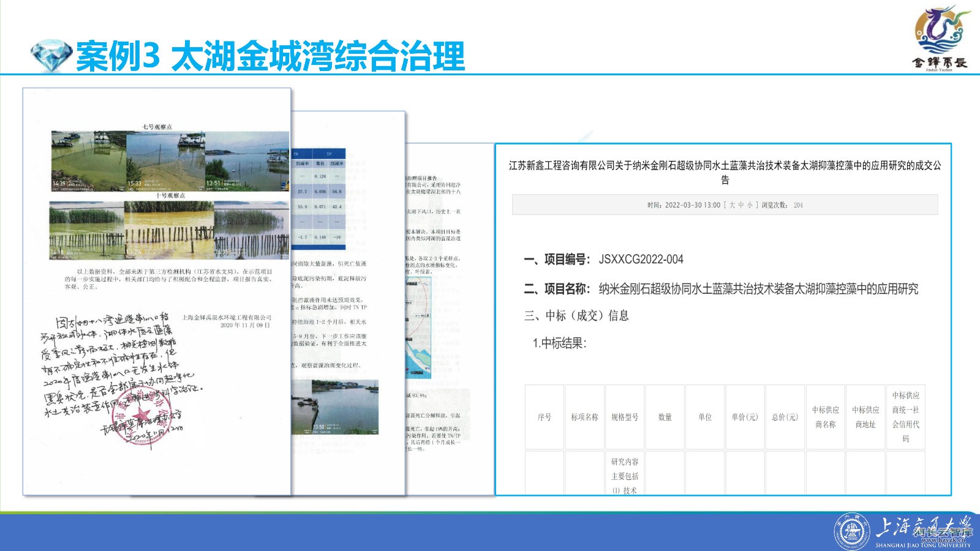Click the 序号 table column header

click(544, 417)
